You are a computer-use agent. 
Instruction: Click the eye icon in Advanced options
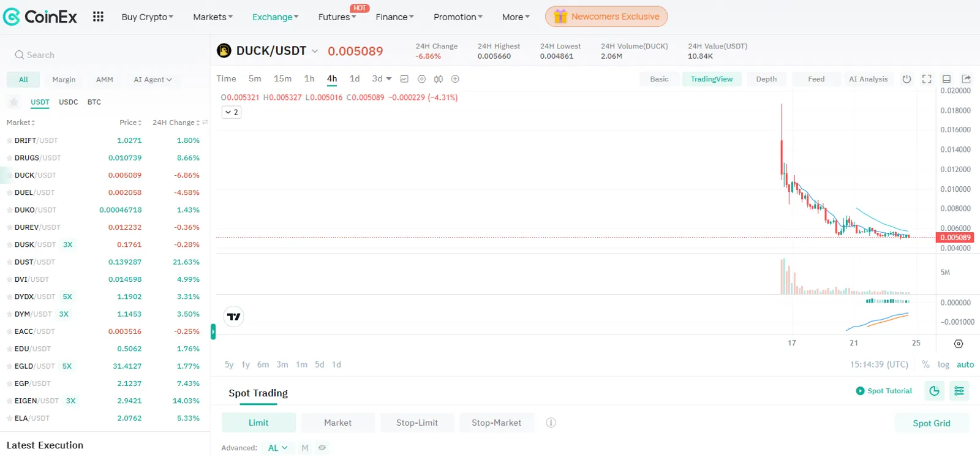(x=322, y=448)
